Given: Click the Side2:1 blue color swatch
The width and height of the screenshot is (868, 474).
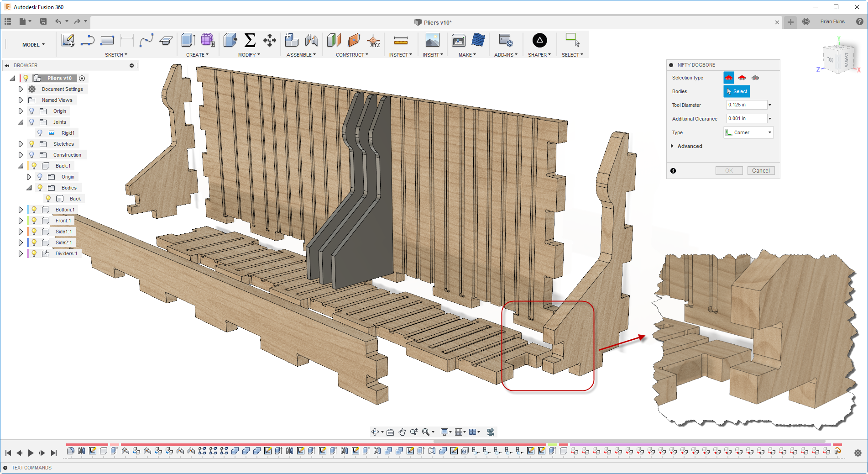Looking at the screenshot, I should 28,242.
